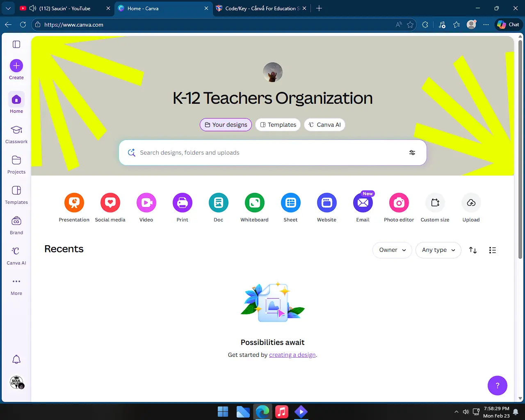
Task: Create a new Whiteboard
Action: pyautogui.click(x=254, y=208)
